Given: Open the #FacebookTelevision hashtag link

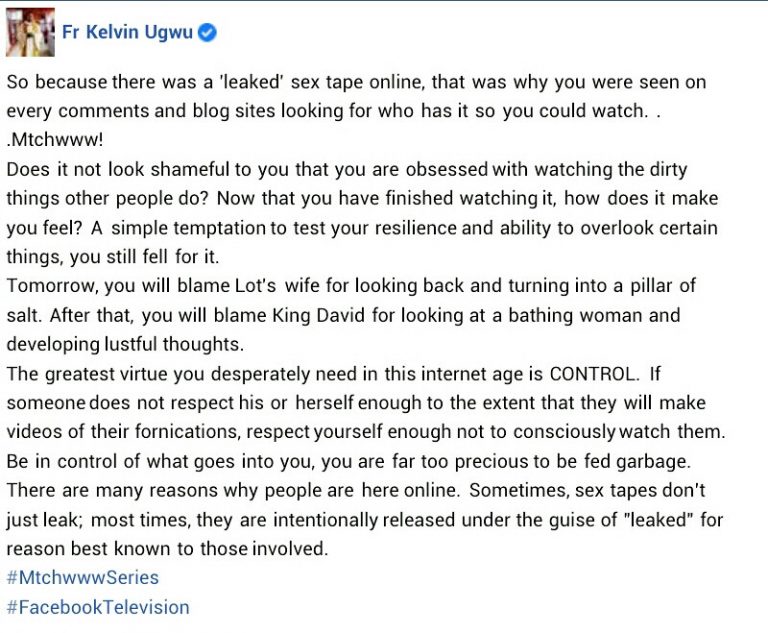Looking at the screenshot, I should point(97,607).
